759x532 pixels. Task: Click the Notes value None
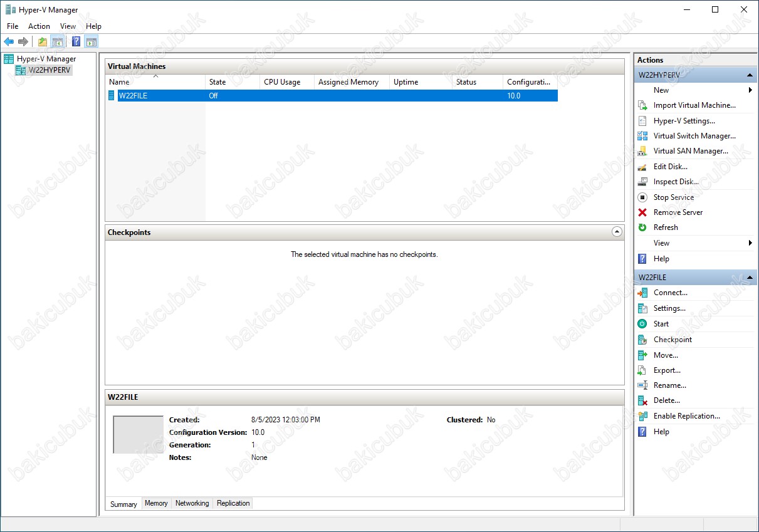(x=259, y=457)
